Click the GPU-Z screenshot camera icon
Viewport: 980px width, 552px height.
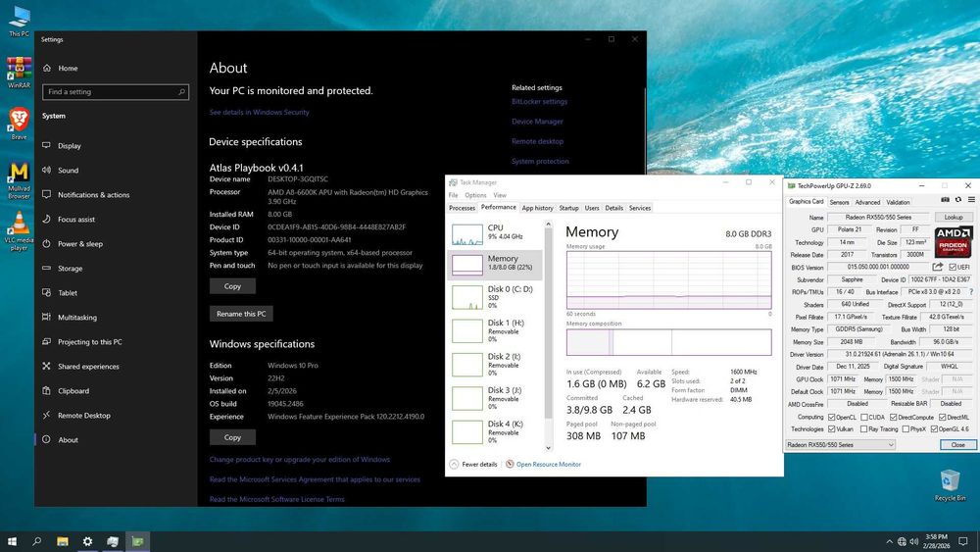pyautogui.click(x=945, y=200)
